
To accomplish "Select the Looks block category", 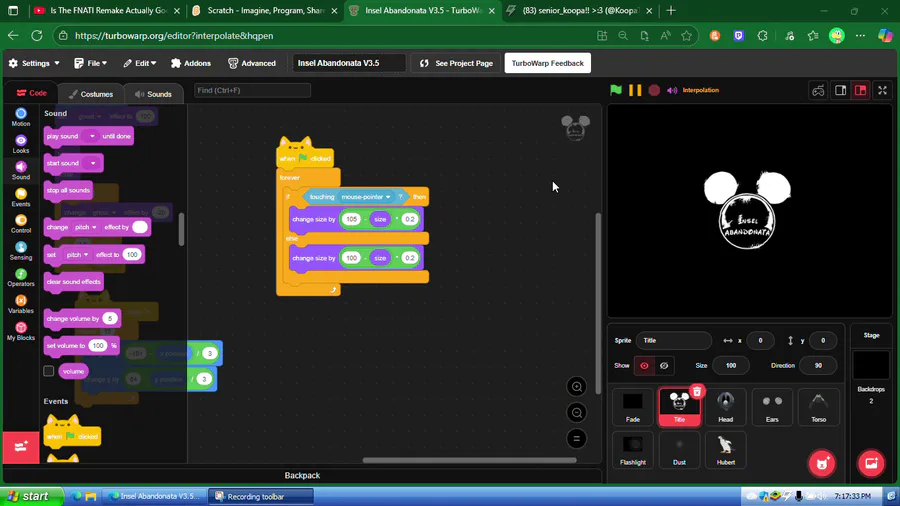I will tap(21, 144).
